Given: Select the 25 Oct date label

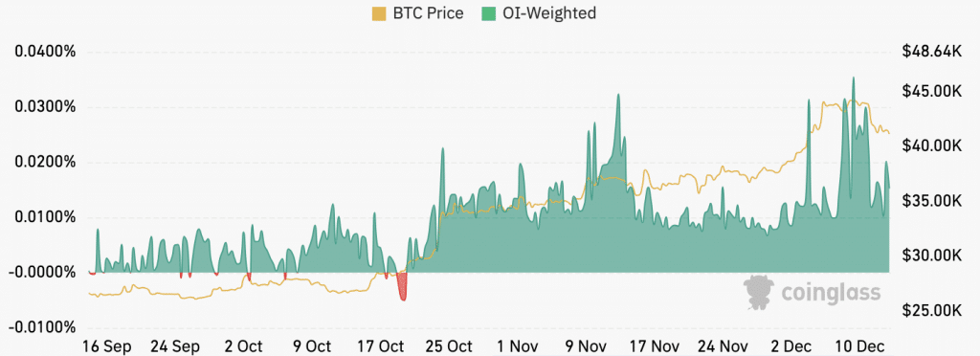Looking at the screenshot, I should click(x=448, y=345).
